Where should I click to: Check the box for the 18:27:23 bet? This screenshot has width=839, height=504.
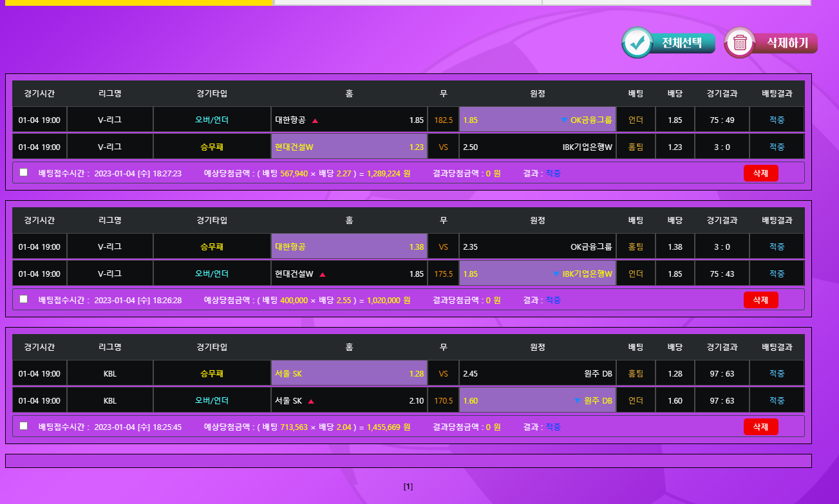click(24, 173)
